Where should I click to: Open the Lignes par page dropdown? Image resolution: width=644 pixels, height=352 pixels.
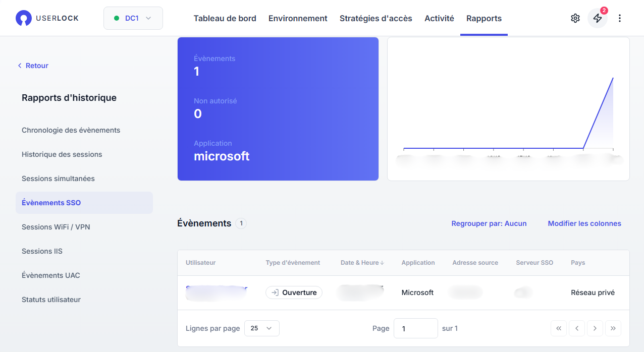[262, 328]
